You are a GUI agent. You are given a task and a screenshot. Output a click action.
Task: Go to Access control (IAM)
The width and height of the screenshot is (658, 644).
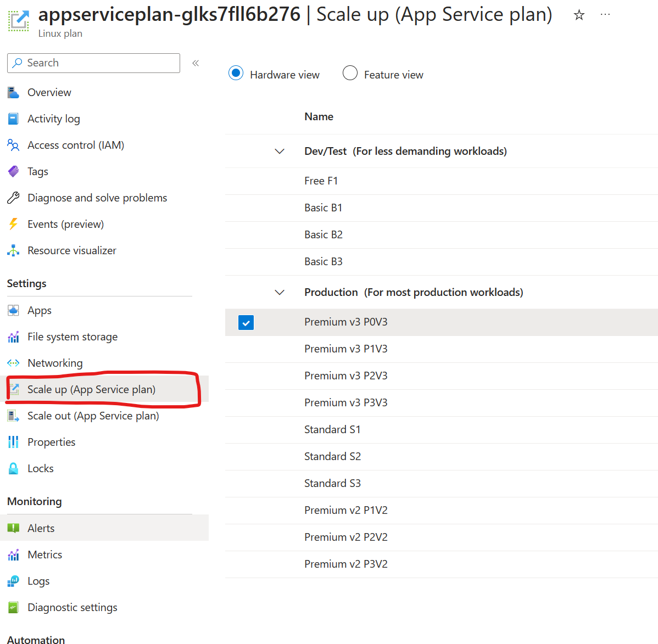coord(76,145)
